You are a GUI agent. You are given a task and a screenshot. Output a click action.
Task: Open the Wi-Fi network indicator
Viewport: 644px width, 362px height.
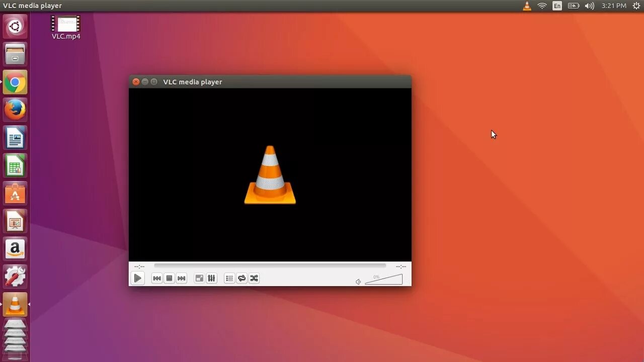click(542, 6)
